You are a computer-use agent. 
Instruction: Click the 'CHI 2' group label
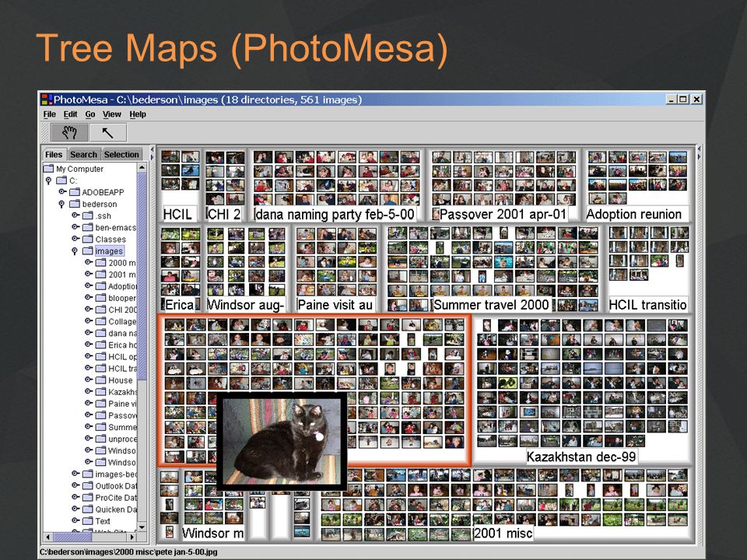pyautogui.click(x=224, y=215)
